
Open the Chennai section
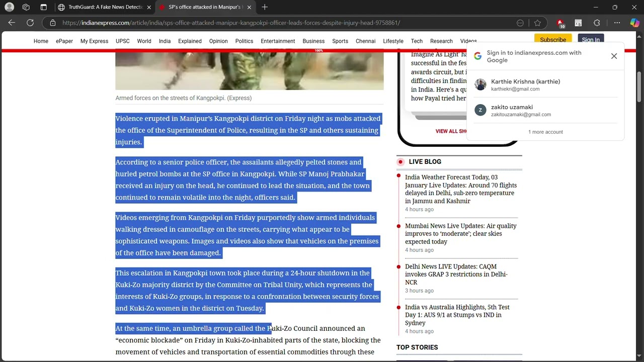pos(365,41)
